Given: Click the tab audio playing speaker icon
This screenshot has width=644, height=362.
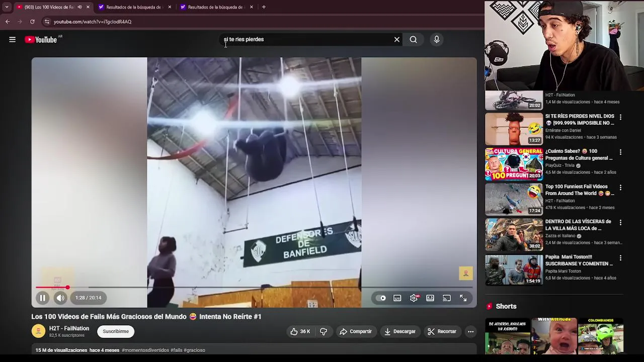Looking at the screenshot, I should click(79, 7).
